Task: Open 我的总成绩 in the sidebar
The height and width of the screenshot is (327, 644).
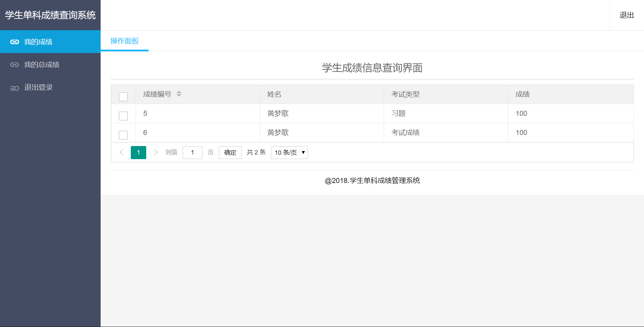Action: [42, 65]
